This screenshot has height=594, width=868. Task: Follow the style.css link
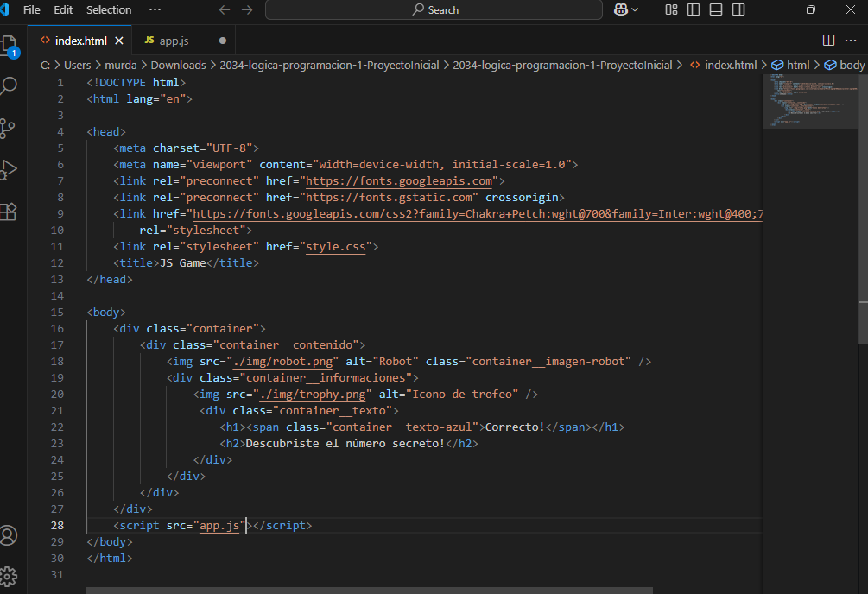click(335, 247)
